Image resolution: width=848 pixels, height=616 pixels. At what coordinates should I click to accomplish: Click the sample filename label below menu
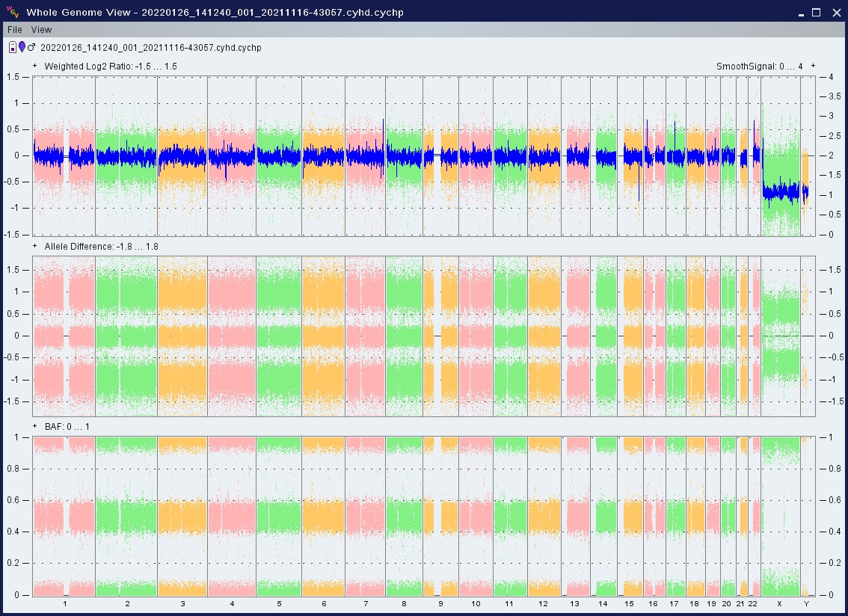tap(150, 48)
